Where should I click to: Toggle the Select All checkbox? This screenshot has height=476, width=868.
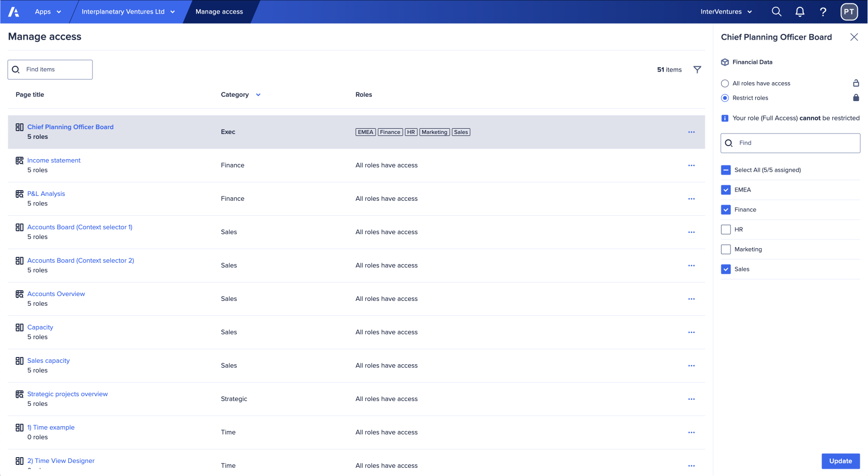[726, 170]
